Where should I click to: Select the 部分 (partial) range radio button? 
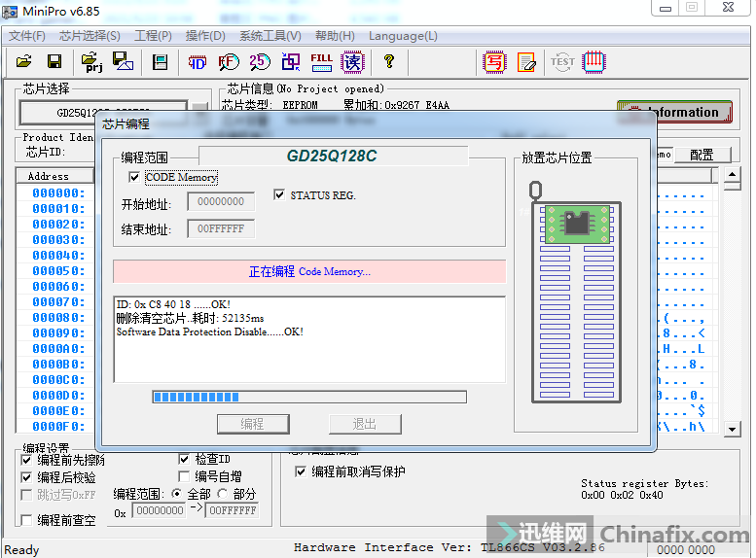pos(222,494)
